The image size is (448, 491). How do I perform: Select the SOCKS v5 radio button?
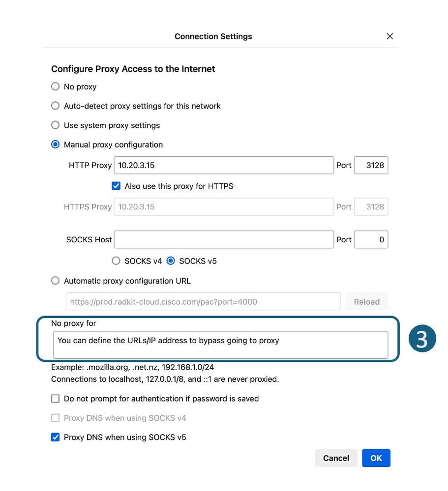tap(171, 261)
